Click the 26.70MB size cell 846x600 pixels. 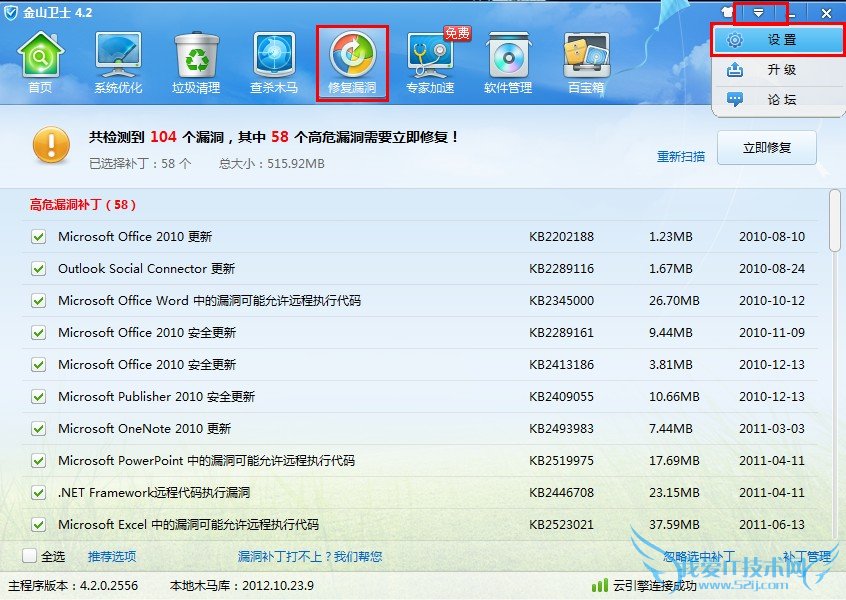674,301
